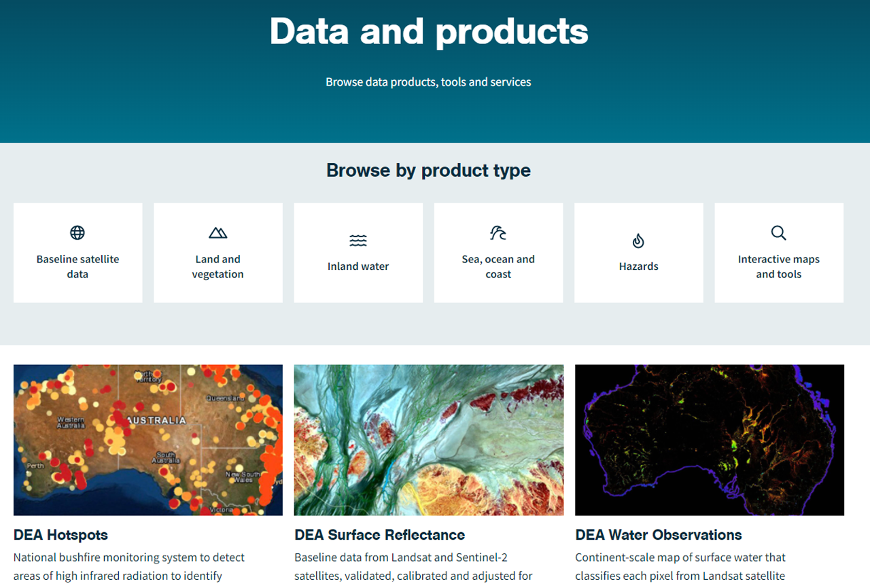Open the Sea, ocean and coast card
Image resolution: width=870 pixels, height=588 pixels.
click(x=498, y=252)
